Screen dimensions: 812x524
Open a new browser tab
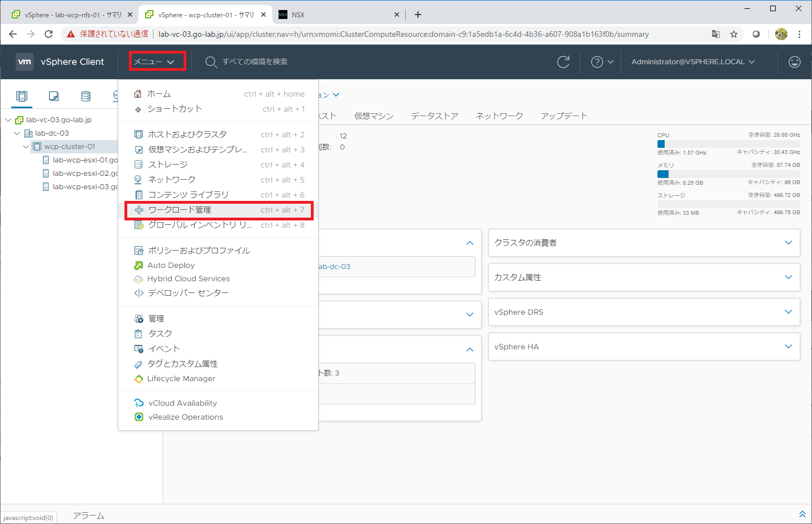click(x=418, y=15)
